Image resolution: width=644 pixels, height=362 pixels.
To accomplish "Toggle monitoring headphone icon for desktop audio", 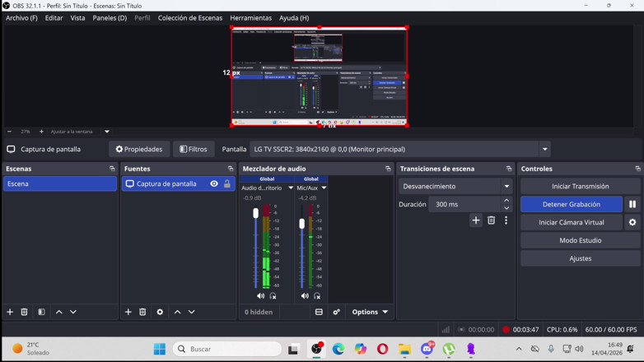I will point(273,295).
